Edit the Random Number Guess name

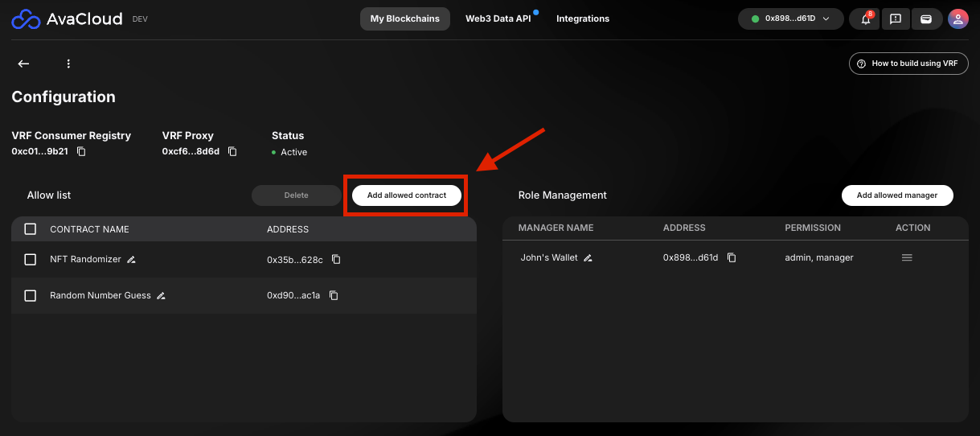coord(161,296)
